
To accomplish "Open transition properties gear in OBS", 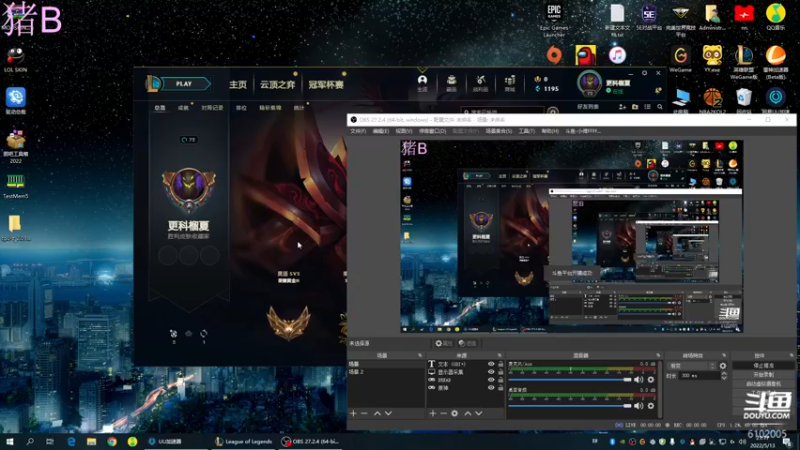I will click(722, 366).
